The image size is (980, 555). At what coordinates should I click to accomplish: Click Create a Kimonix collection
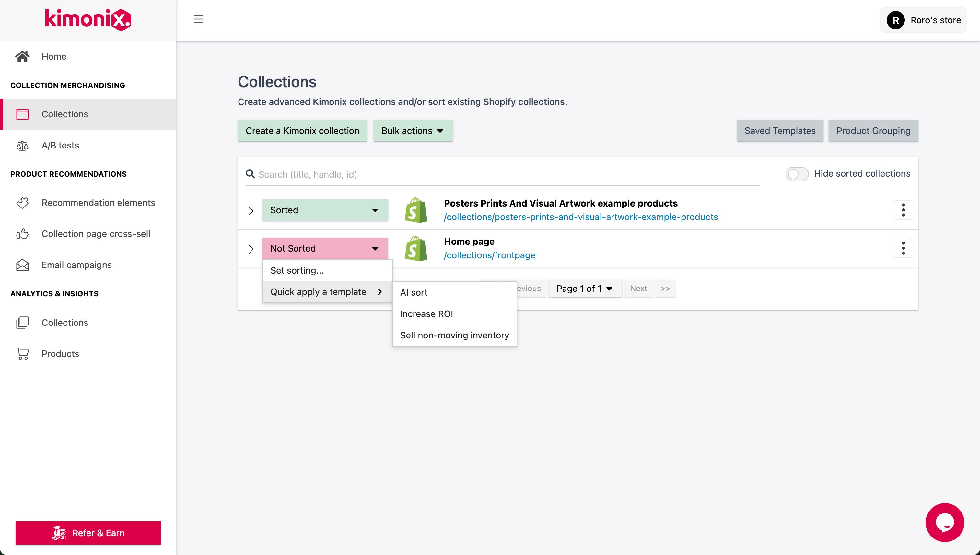(302, 131)
